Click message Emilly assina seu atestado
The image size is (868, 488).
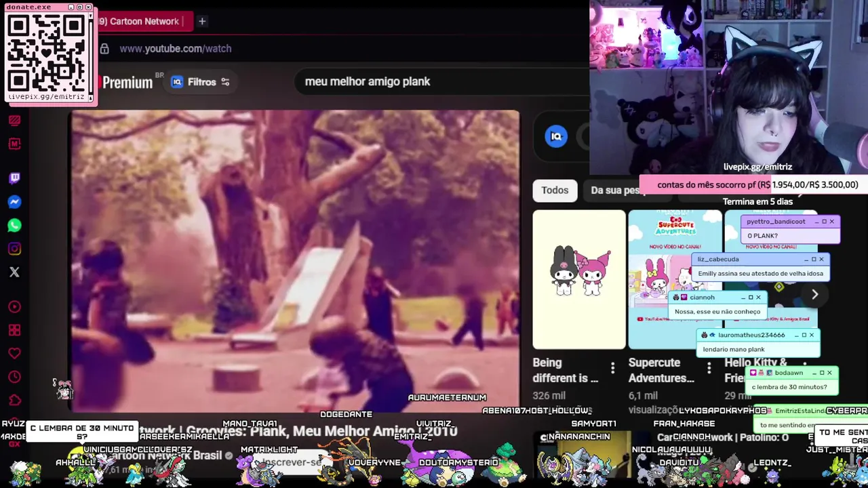tap(760, 274)
